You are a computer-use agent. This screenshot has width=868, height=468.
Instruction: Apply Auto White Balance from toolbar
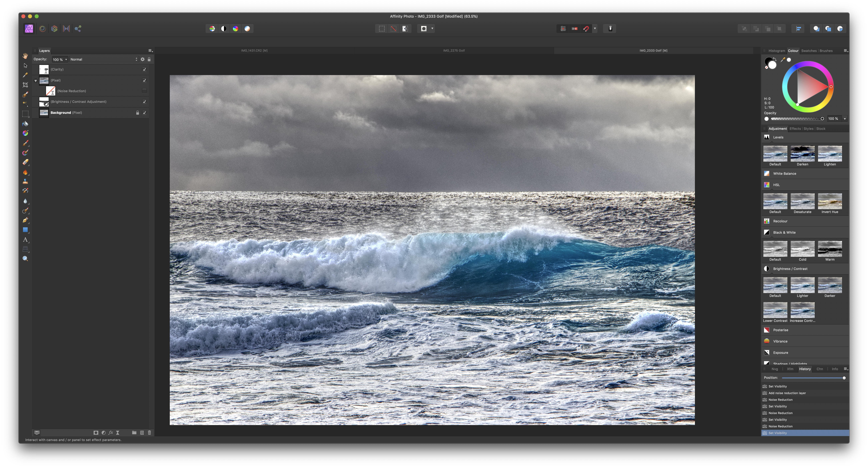(x=247, y=29)
